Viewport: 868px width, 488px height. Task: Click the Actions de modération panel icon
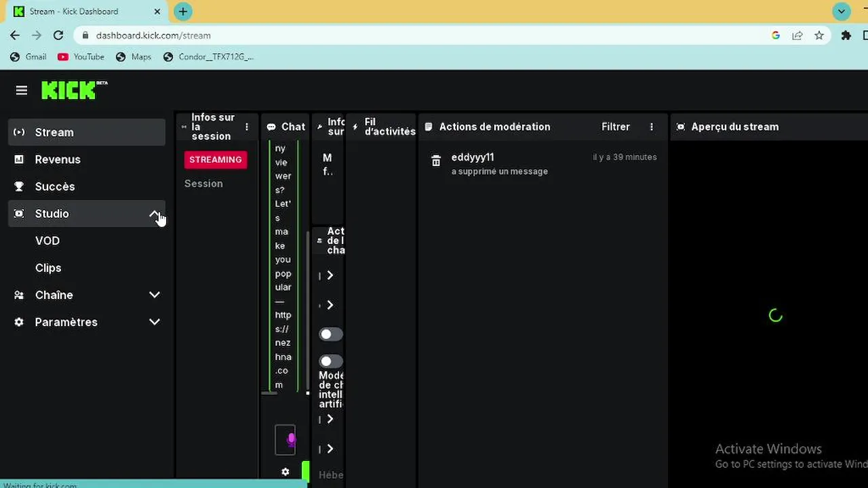429,127
